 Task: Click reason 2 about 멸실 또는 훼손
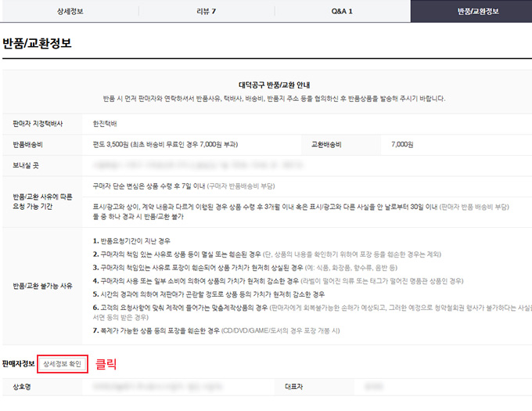pos(267,254)
